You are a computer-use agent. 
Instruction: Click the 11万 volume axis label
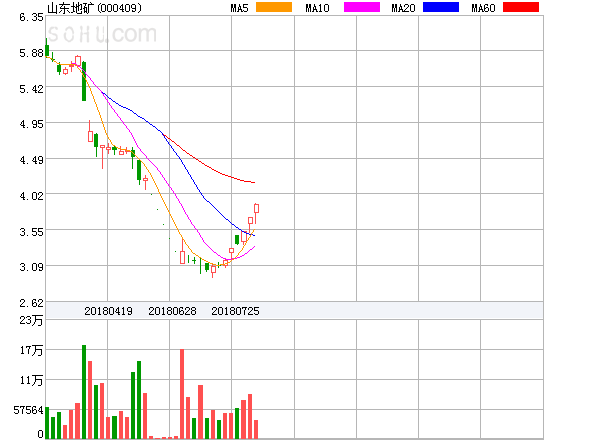[31, 380]
